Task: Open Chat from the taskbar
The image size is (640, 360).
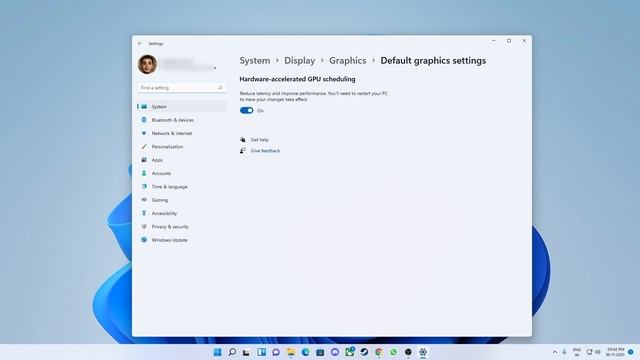Action: (276, 352)
